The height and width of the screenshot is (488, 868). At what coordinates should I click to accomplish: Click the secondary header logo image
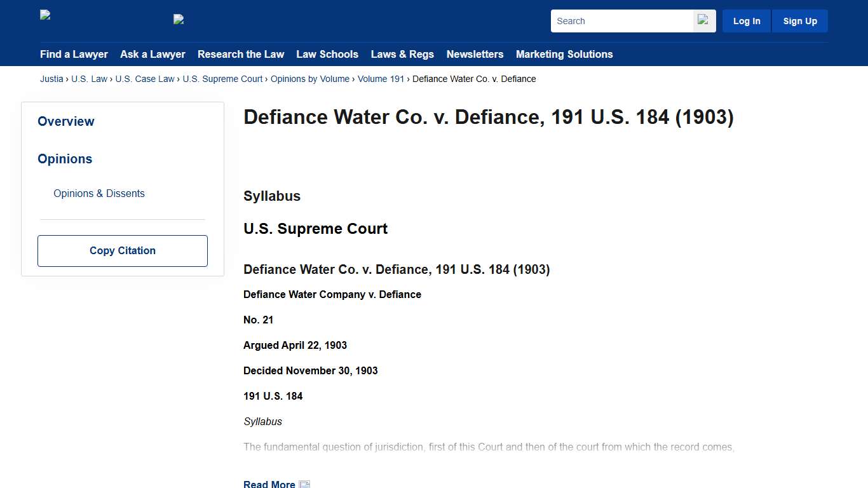tap(178, 20)
